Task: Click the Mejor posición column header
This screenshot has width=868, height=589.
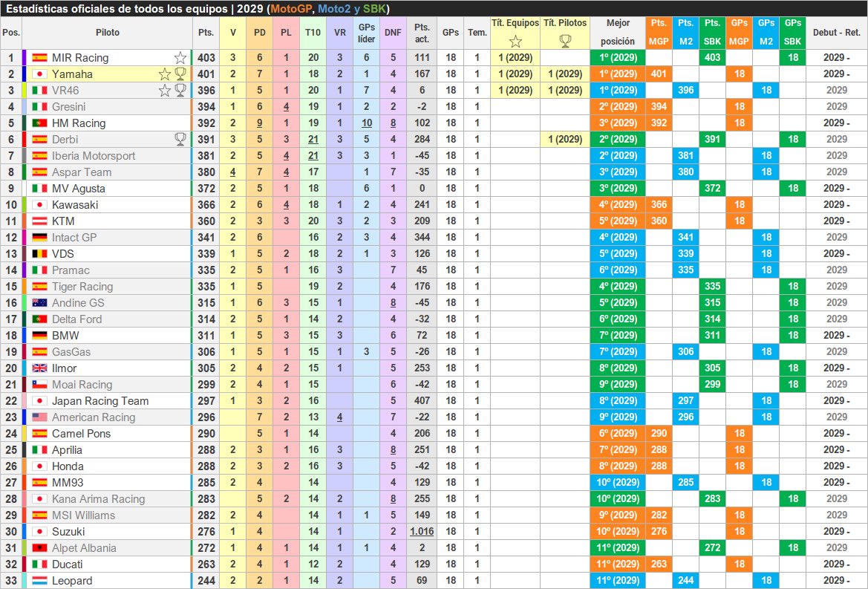Action: (x=618, y=33)
